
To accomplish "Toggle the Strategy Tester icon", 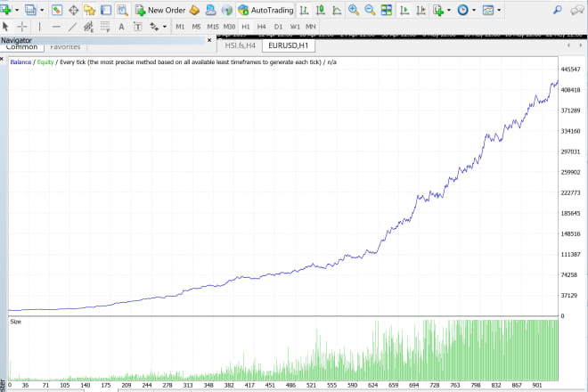I will (x=122, y=10).
